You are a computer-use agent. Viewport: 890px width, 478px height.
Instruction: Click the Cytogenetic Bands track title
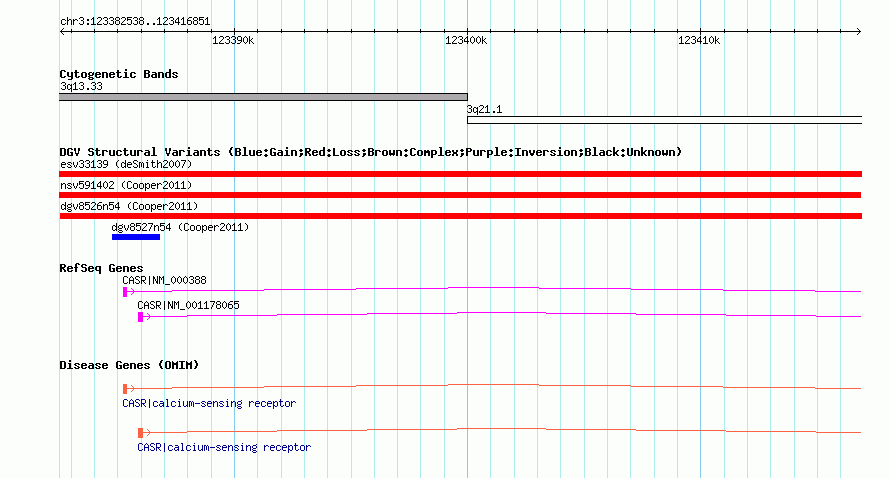click(119, 74)
